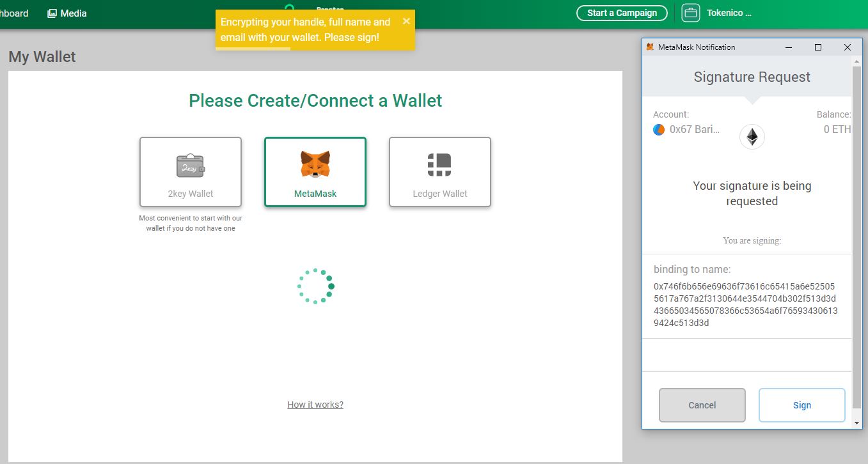The width and height of the screenshot is (868, 464).
Task: Dismiss the yellow encrypting notification
Action: pyautogui.click(x=406, y=21)
